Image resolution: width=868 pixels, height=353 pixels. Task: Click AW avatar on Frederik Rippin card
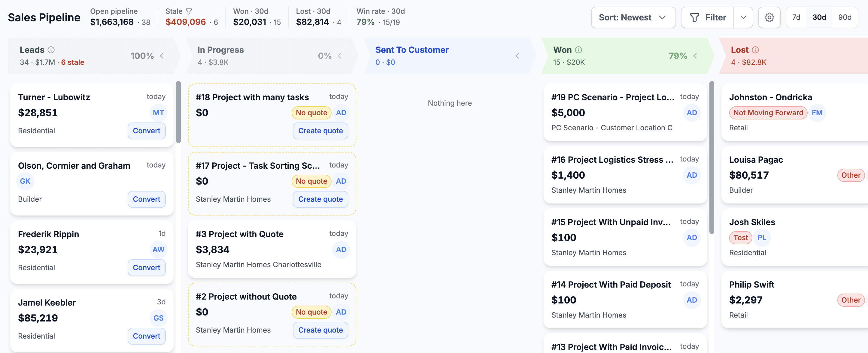tap(158, 250)
